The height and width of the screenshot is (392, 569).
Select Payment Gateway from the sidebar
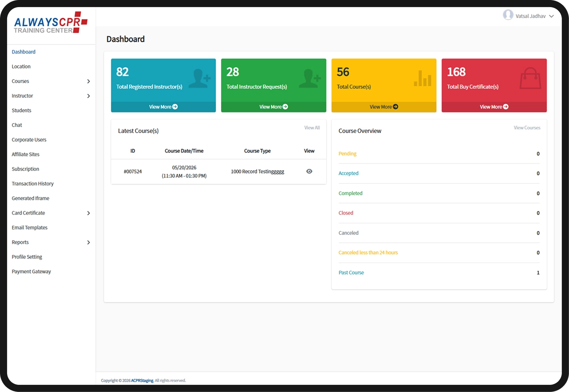pos(31,272)
